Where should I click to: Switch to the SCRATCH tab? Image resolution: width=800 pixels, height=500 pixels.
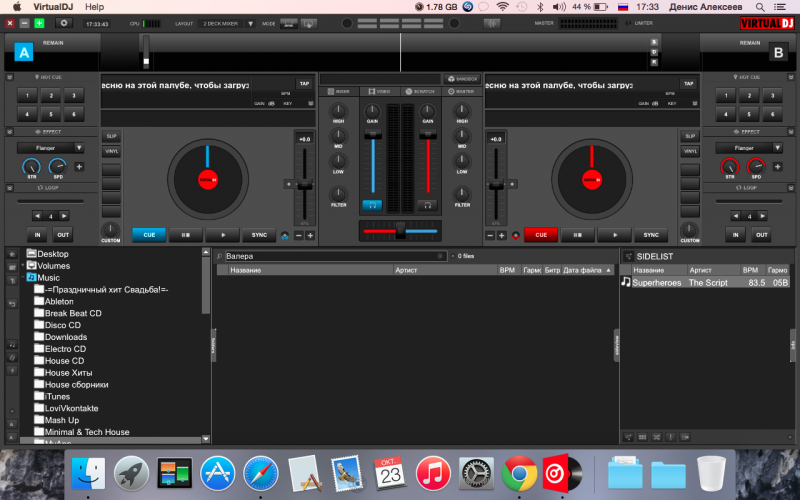(x=420, y=91)
